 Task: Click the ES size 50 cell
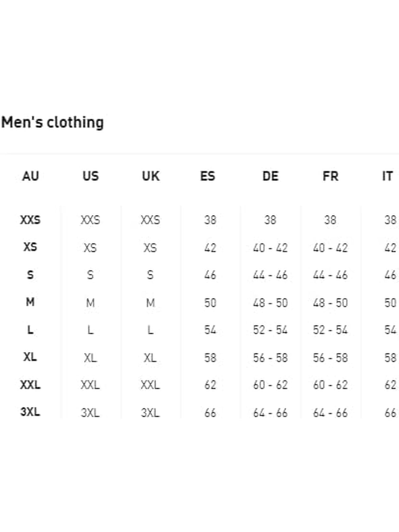tap(210, 302)
